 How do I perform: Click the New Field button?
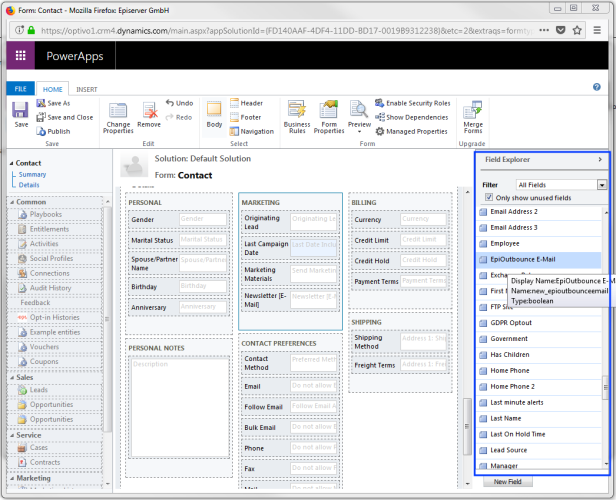pyautogui.click(x=507, y=482)
